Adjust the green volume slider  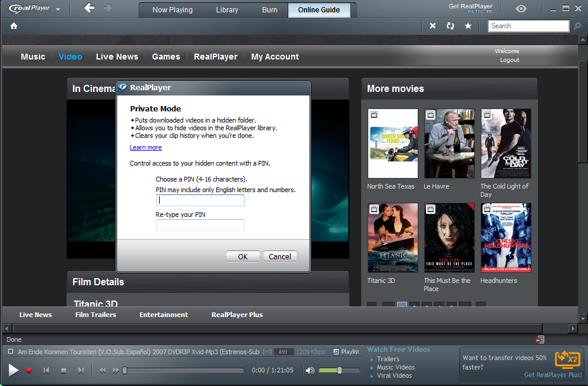[339, 370]
